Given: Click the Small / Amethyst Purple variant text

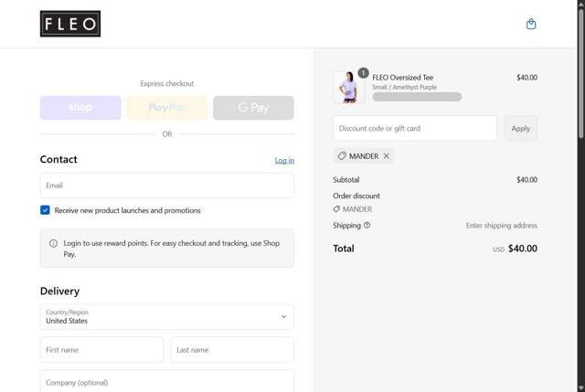Looking at the screenshot, I should (404, 88).
